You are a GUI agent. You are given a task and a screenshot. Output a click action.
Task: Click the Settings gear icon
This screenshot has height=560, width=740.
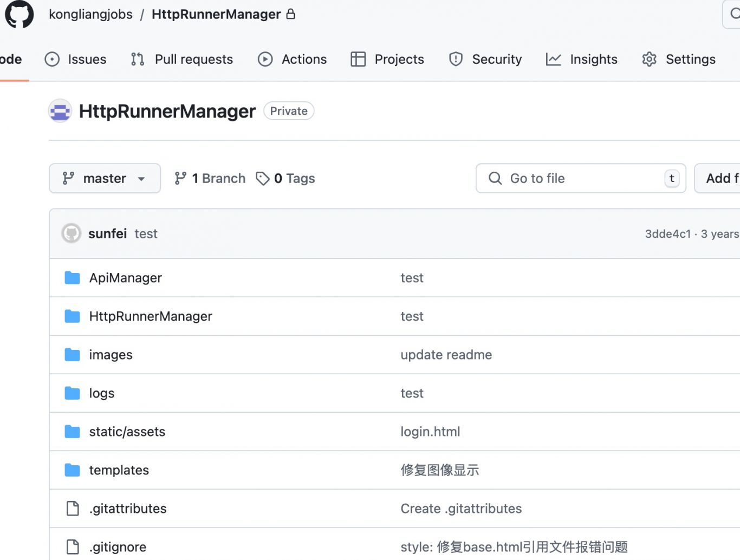(x=649, y=59)
